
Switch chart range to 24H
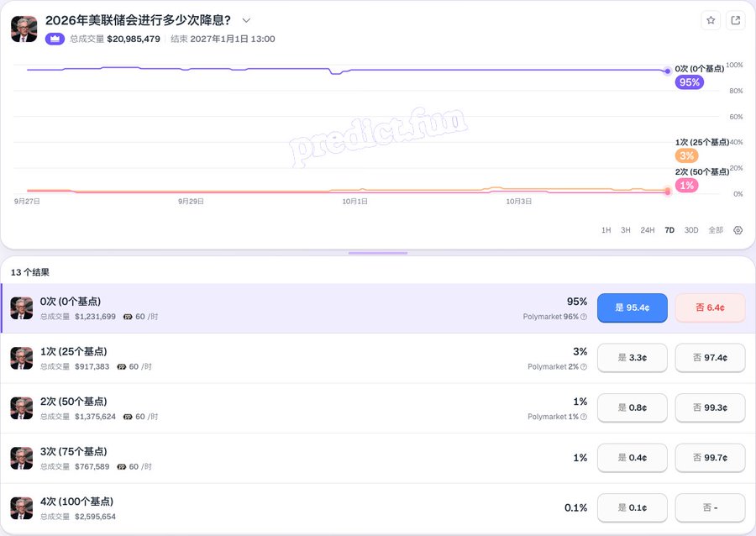(648, 230)
